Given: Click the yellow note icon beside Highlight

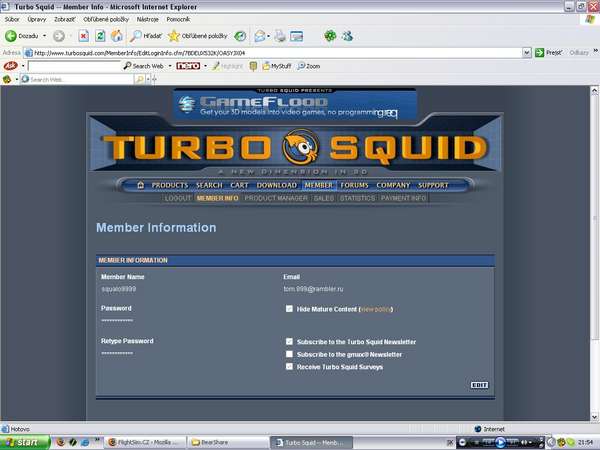Looking at the screenshot, I should pos(253,66).
